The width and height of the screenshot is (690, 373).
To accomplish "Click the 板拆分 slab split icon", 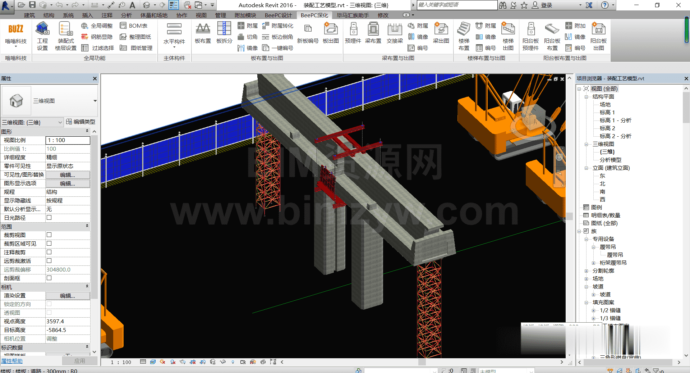I will click(x=224, y=33).
